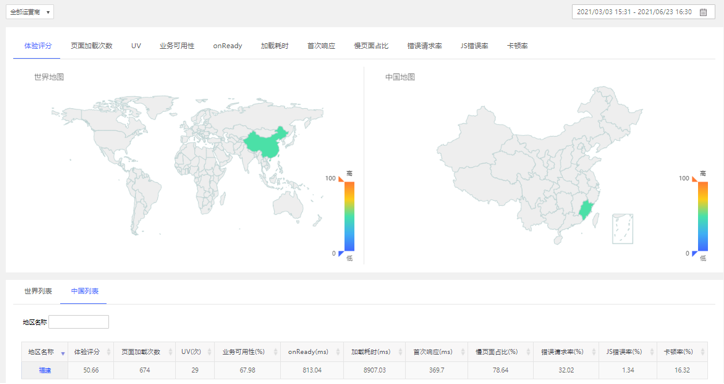This screenshot has width=724, height=384.
Task: Open the calendar icon in date range
Action: tap(703, 12)
